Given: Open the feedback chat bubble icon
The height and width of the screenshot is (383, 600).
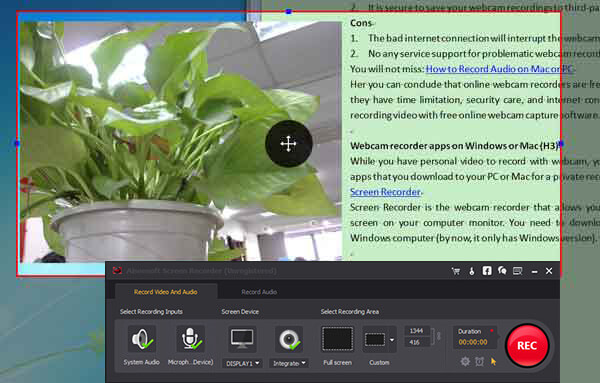Looking at the screenshot, I should coord(502,271).
